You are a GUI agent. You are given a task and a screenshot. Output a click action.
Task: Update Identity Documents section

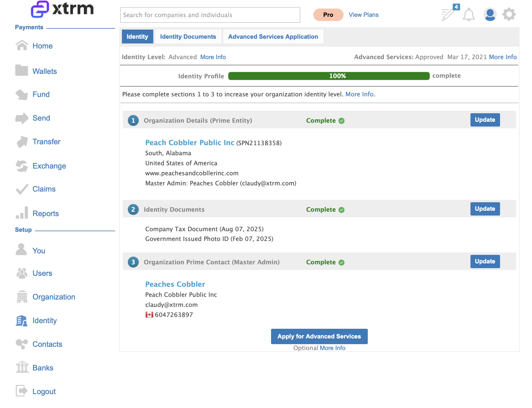pos(485,209)
